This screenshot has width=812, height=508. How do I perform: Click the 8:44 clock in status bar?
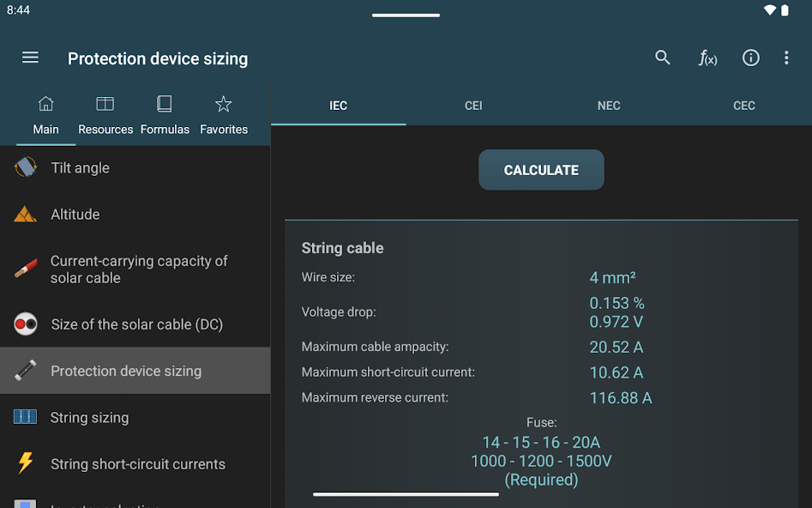pyautogui.click(x=18, y=10)
